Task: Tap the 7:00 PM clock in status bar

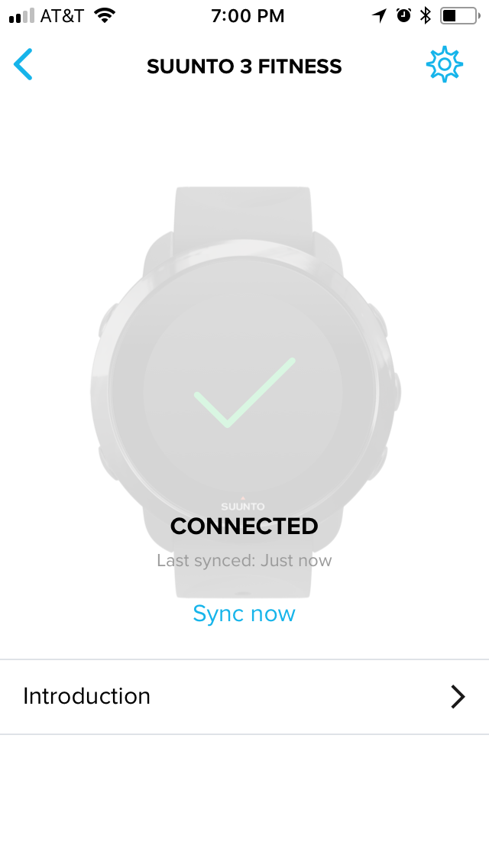Action: pyautogui.click(x=248, y=16)
